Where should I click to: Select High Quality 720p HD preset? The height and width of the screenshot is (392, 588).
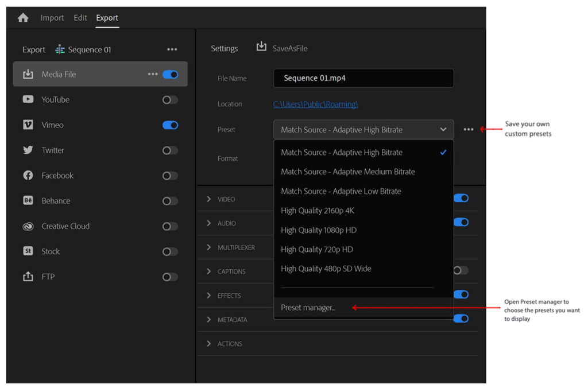(x=363, y=249)
